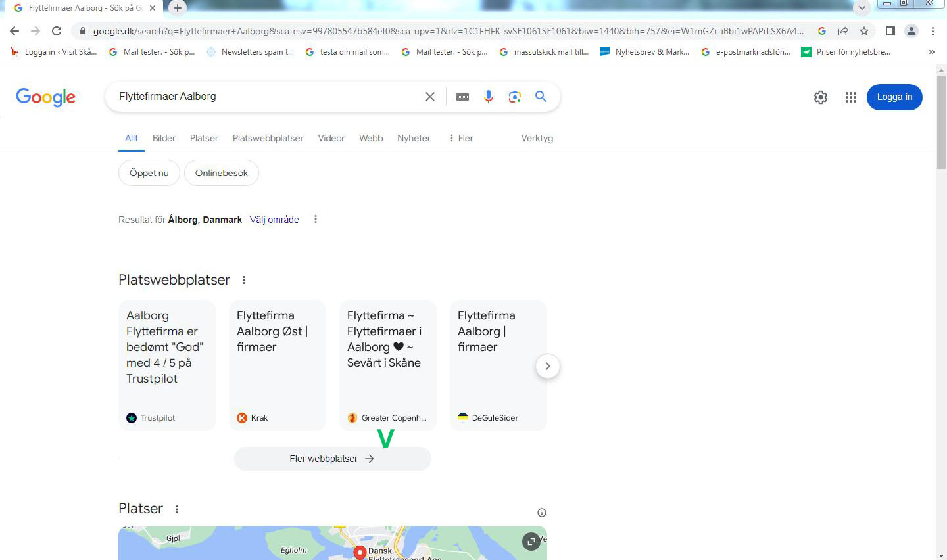Open the Platswebbplatser tab
Viewport: 947px width, 560px height.
pos(268,138)
